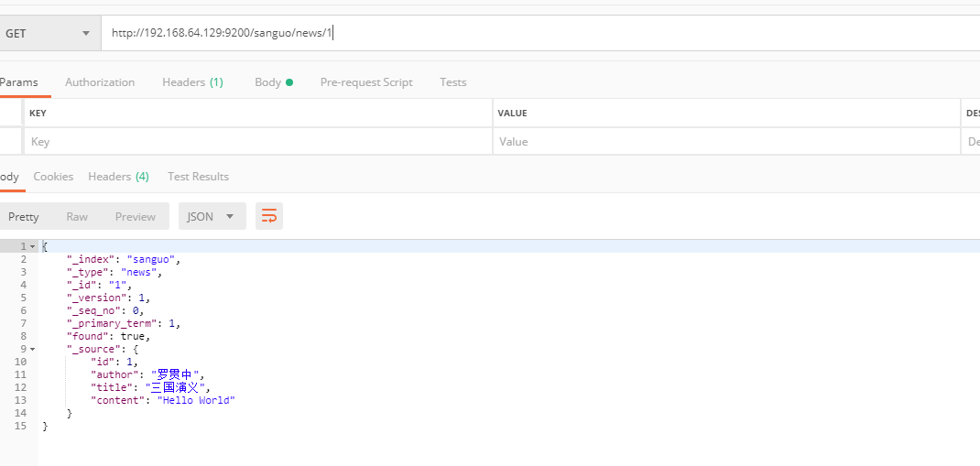Open the JSON format dropdown
Screen dimensions: 980x466
[212, 216]
